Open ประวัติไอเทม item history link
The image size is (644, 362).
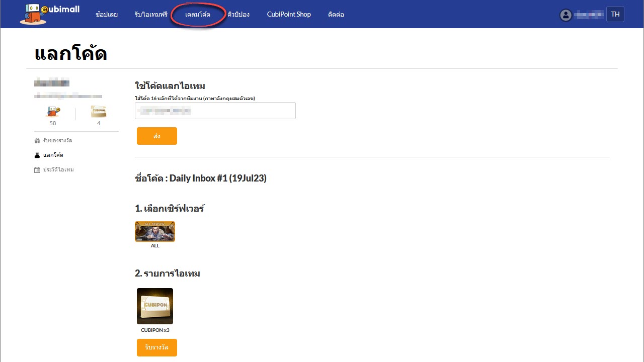point(58,170)
